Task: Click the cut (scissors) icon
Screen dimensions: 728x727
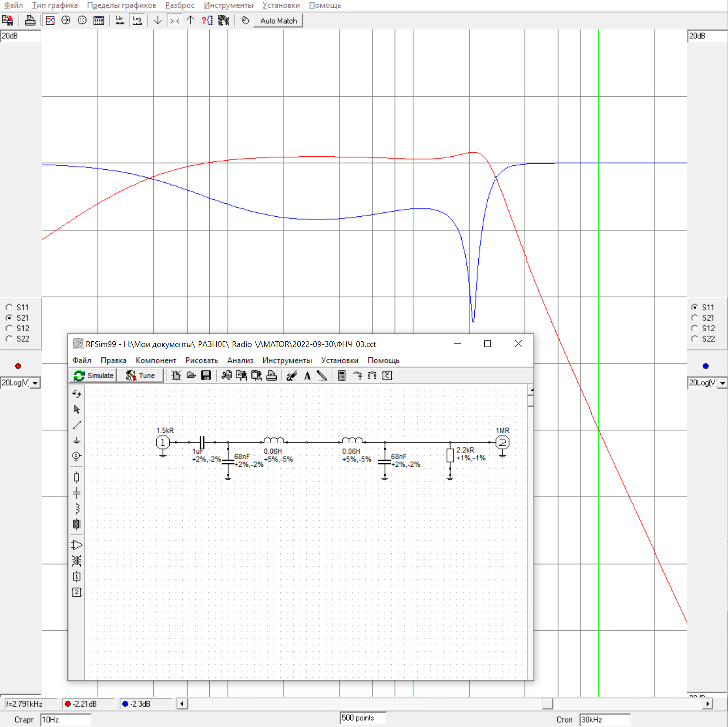Action: pyautogui.click(x=226, y=375)
